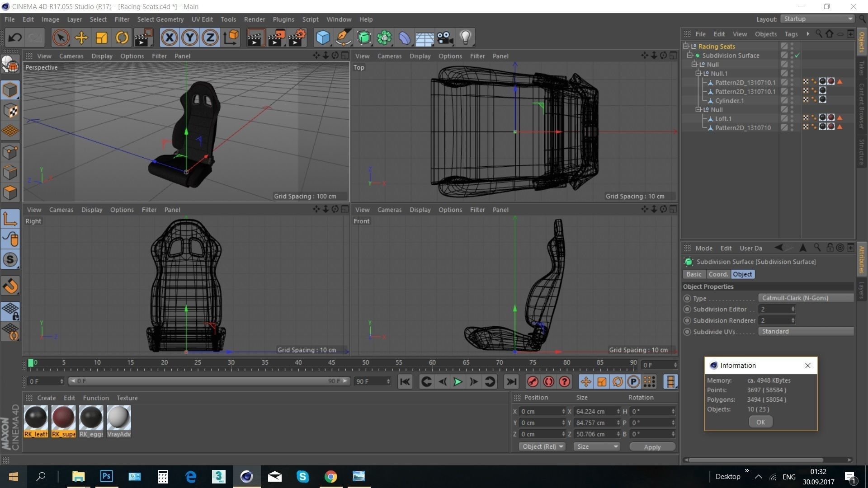Switch to Coord. attributes tab

(x=718, y=274)
